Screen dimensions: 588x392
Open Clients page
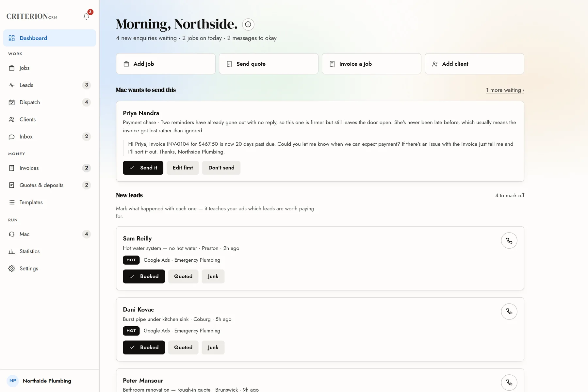point(50,120)
